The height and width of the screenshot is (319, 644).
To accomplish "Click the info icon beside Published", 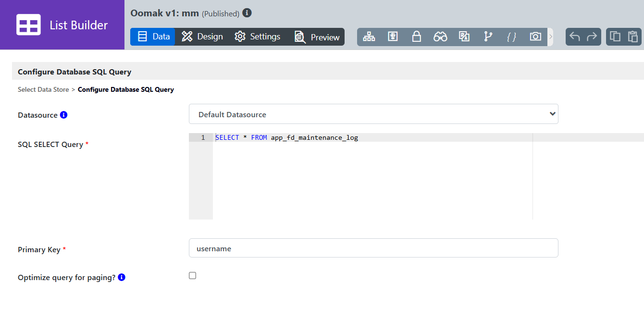I will 247,13.
